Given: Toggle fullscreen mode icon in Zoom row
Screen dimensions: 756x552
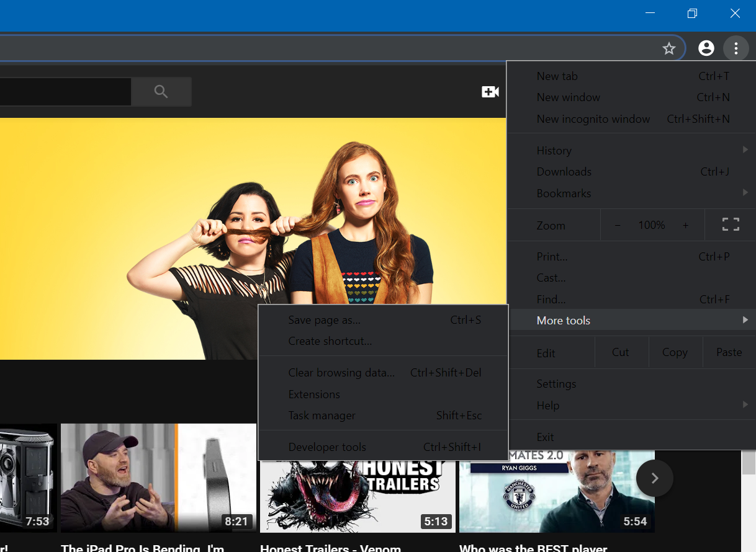Looking at the screenshot, I should (x=731, y=225).
